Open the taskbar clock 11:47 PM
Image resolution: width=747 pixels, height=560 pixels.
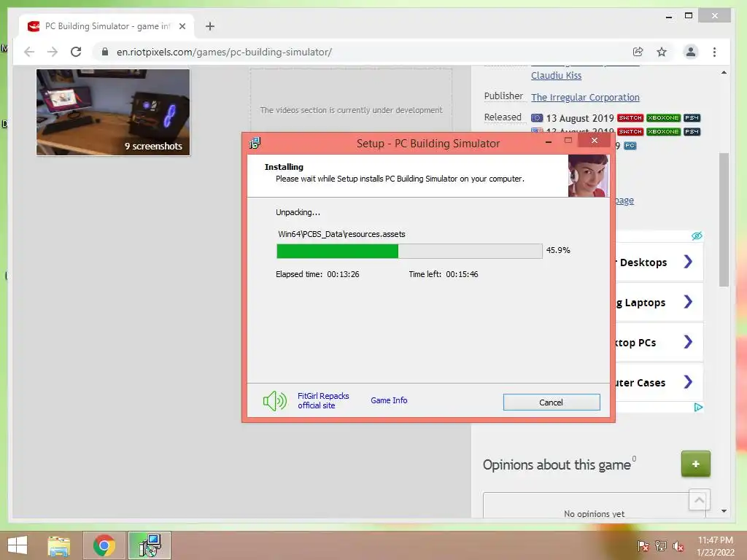[x=715, y=545]
